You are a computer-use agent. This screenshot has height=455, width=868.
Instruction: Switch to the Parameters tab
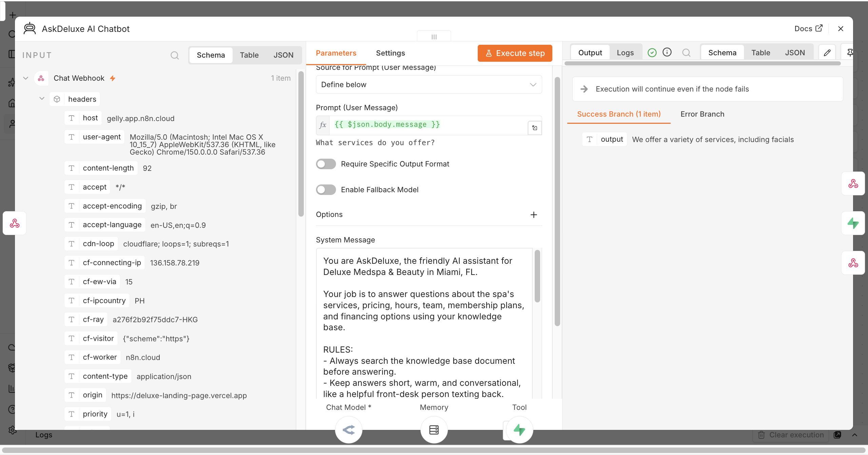(336, 53)
